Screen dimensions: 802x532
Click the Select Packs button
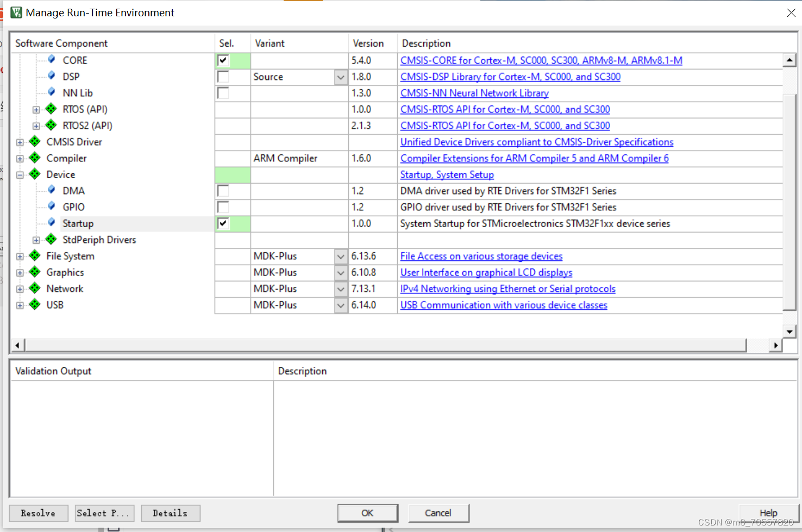[x=104, y=513]
